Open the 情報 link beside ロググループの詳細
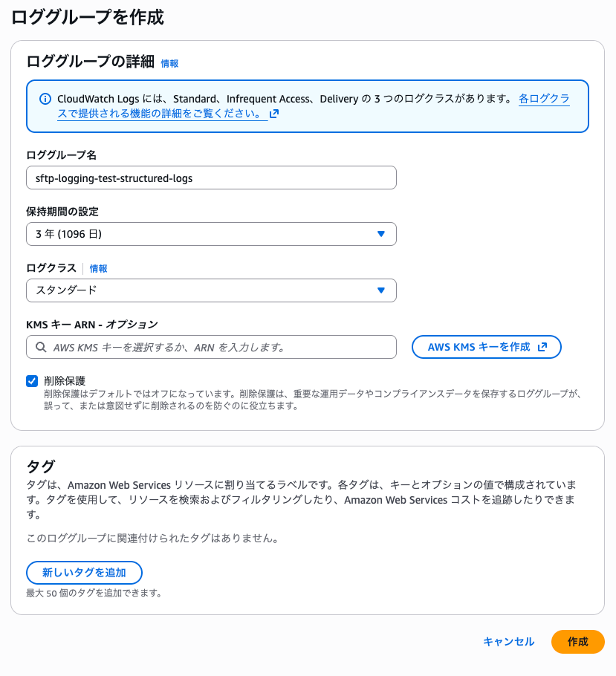 click(169, 64)
